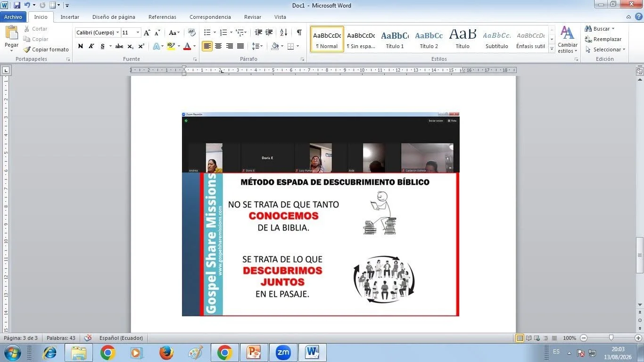Switch to the Diseño de página tab
This screenshot has height=362, width=644.
(x=114, y=17)
